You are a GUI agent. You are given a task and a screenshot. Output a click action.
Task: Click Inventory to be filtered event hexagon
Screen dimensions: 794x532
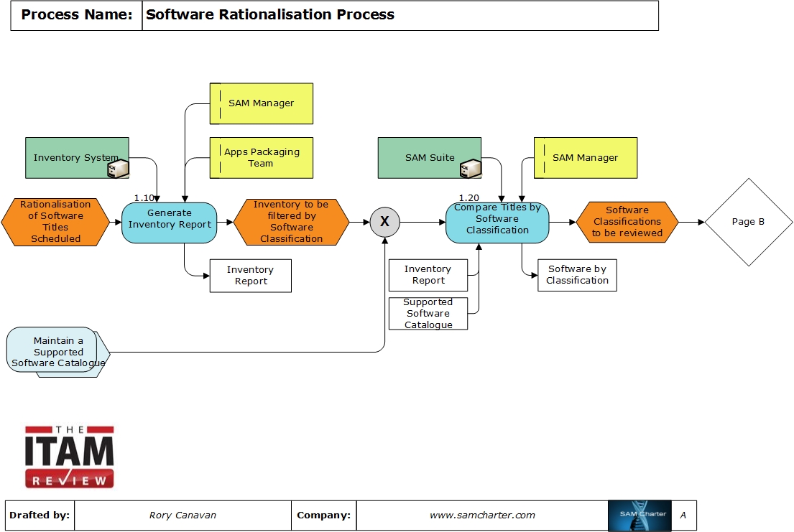[291, 222]
